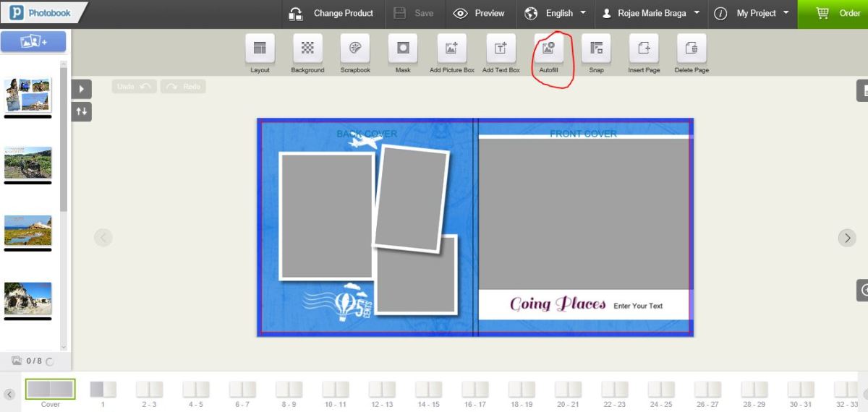Open the Scrapbook tool

[x=355, y=48]
